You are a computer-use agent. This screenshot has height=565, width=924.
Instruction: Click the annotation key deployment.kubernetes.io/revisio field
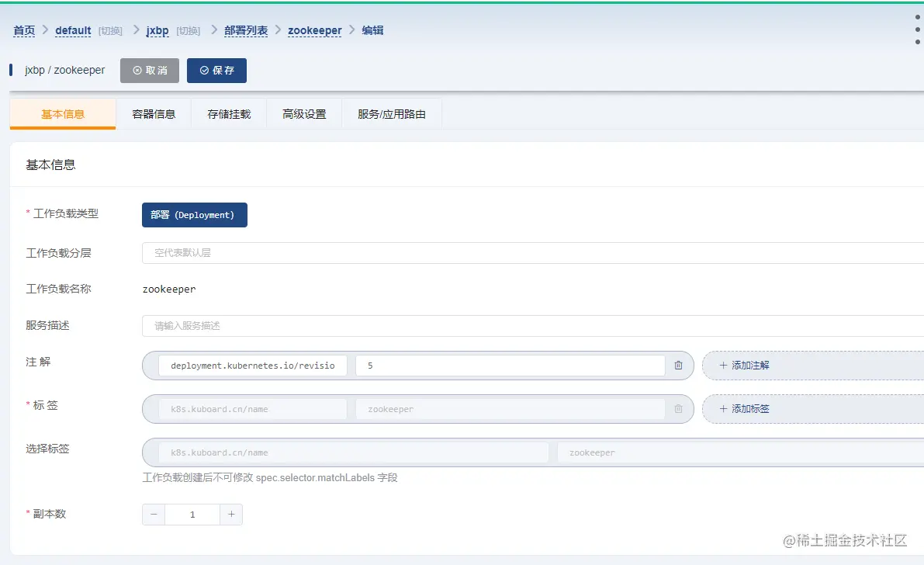pos(253,366)
